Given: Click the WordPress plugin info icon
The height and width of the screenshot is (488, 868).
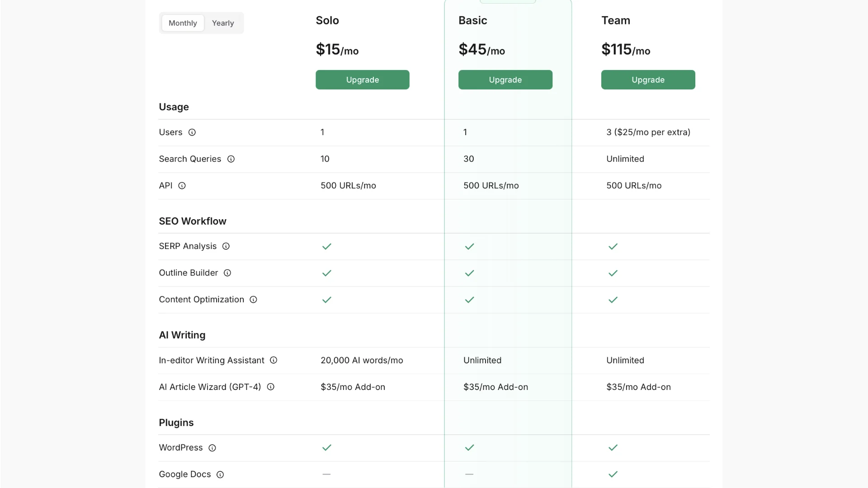Looking at the screenshot, I should [x=212, y=448].
